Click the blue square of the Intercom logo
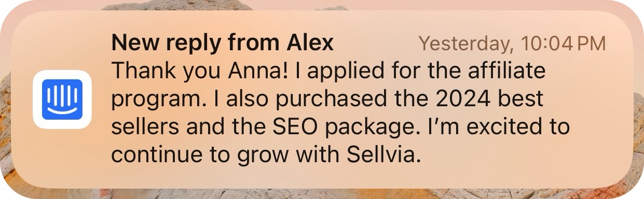Image resolution: width=644 pixels, height=199 pixels. (x=62, y=99)
